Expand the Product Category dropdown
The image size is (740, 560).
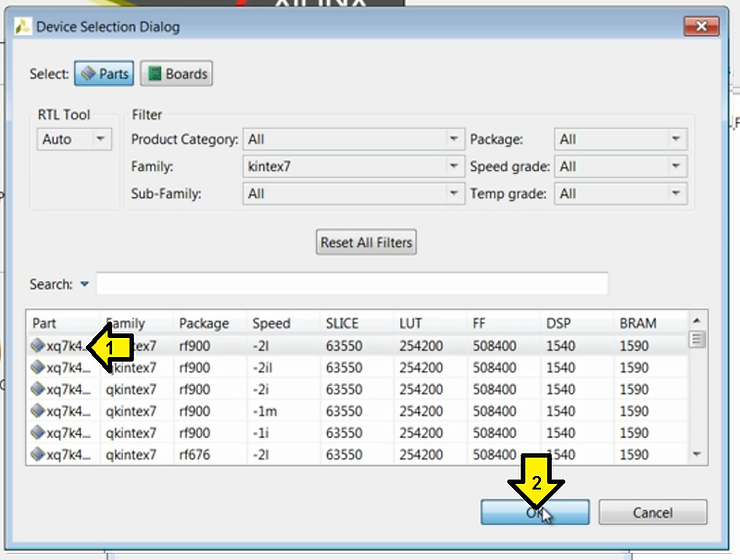(x=353, y=140)
